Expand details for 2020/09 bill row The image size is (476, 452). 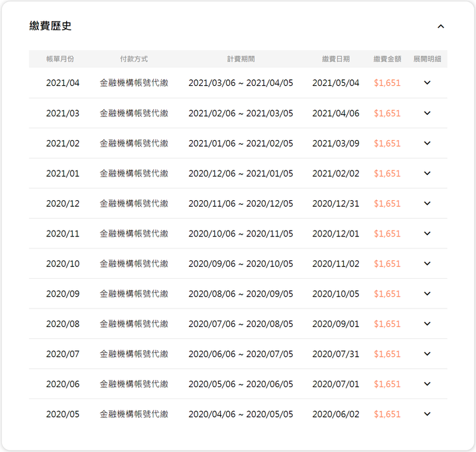(x=427, y=293)
